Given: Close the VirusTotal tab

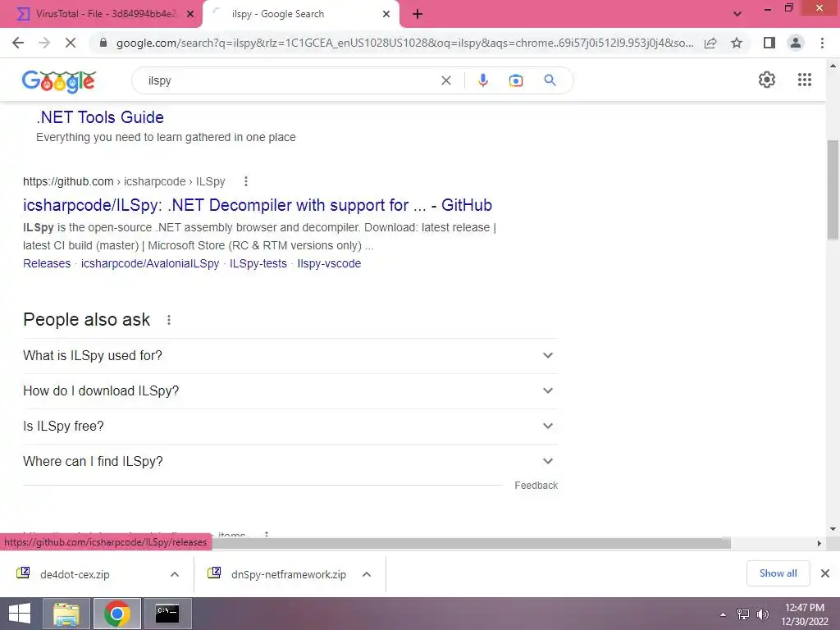Looking at the screenshot, I should pyautogui.click(x=189, y=15).
